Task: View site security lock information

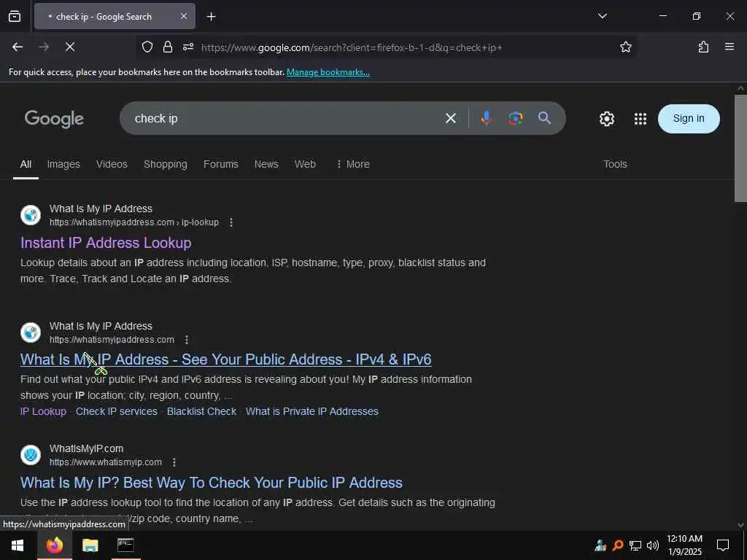Action: (x=167, y=47)
